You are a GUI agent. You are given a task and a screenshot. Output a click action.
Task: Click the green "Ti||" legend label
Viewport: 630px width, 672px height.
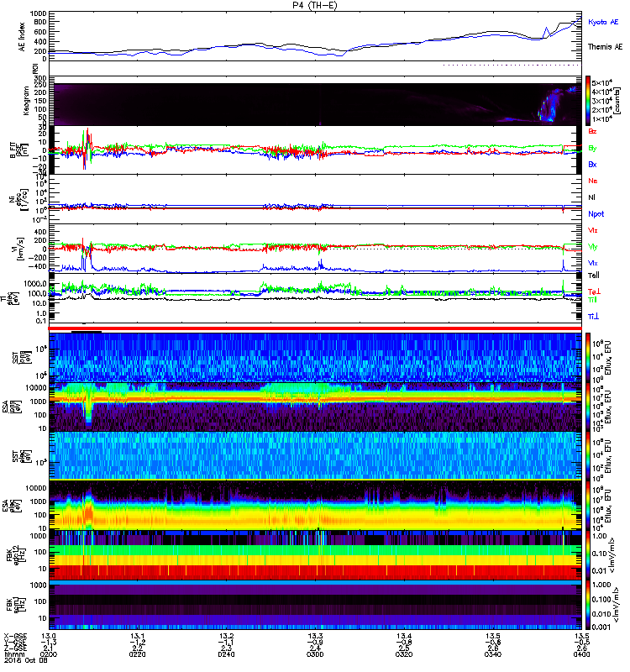pyautogui.click(x=592, y=300)
